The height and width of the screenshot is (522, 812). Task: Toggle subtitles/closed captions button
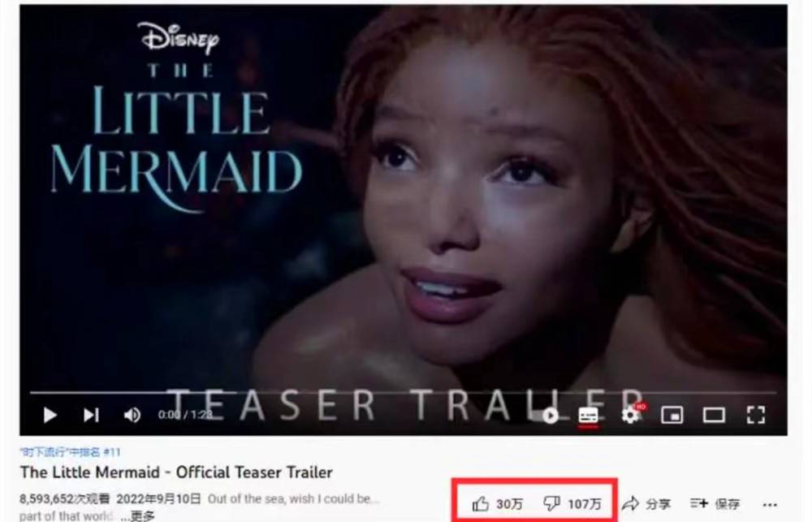coord(588,416)
